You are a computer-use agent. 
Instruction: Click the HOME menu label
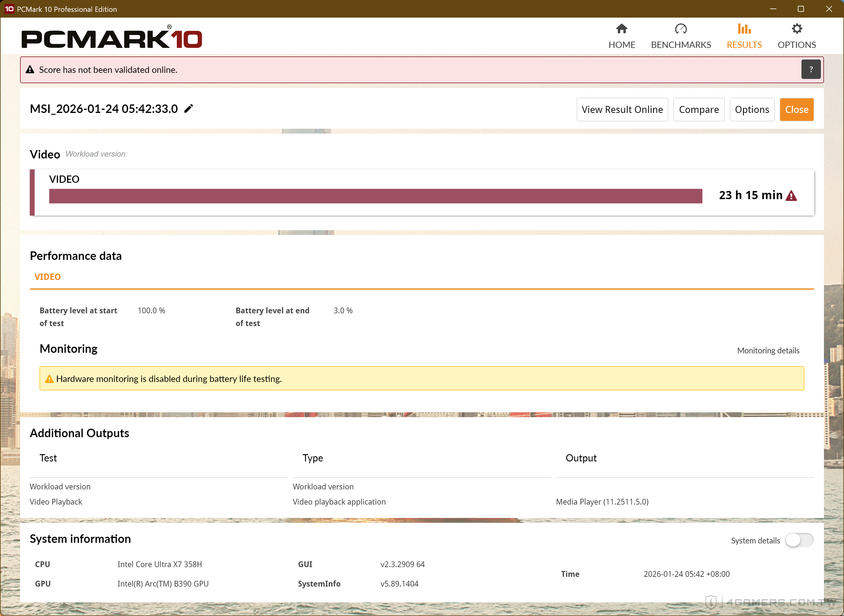[622, 45]
